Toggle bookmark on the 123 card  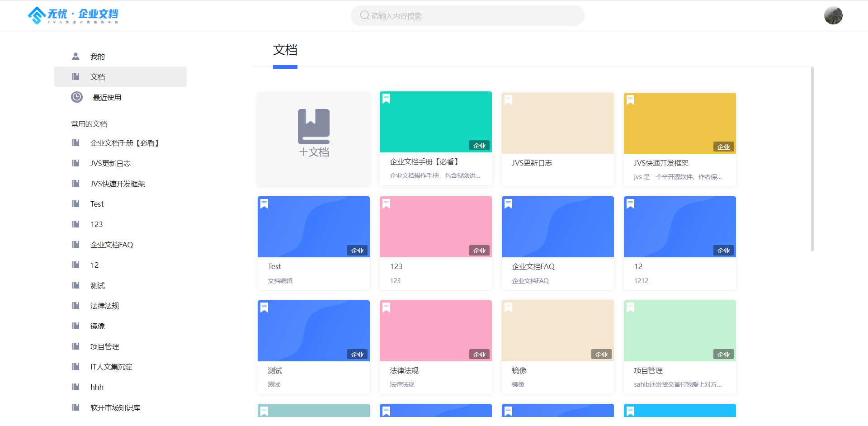[x=386, y=204]
